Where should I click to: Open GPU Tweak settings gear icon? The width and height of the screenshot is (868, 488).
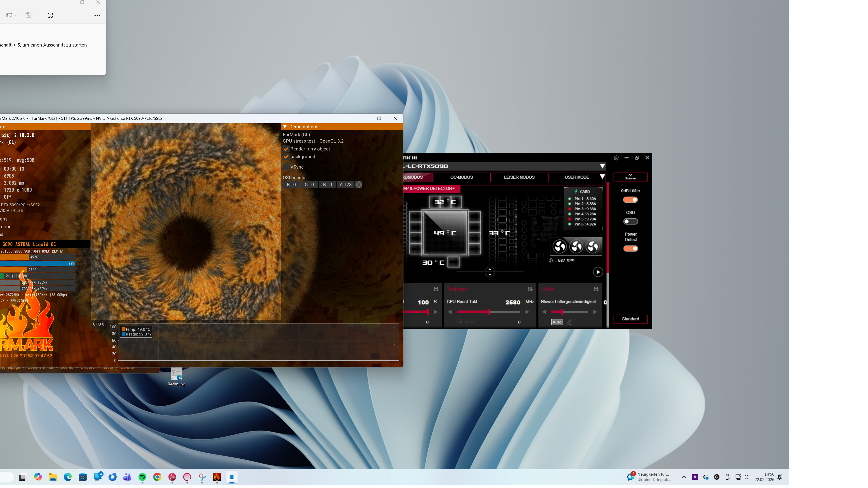pyautogui.click(x=616, y=158)
